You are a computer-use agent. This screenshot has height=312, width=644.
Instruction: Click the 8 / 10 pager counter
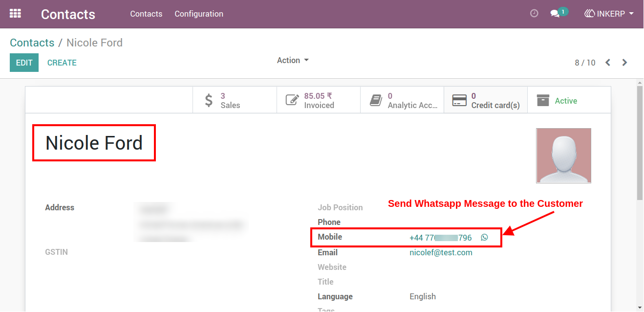(585, 63)
